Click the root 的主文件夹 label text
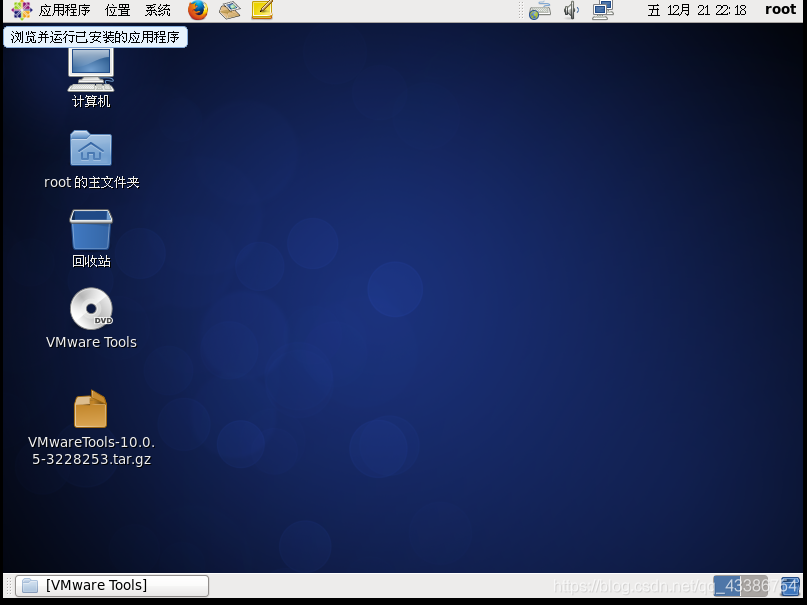Screen dimensions: 807x605 click(x=92, y=182)
